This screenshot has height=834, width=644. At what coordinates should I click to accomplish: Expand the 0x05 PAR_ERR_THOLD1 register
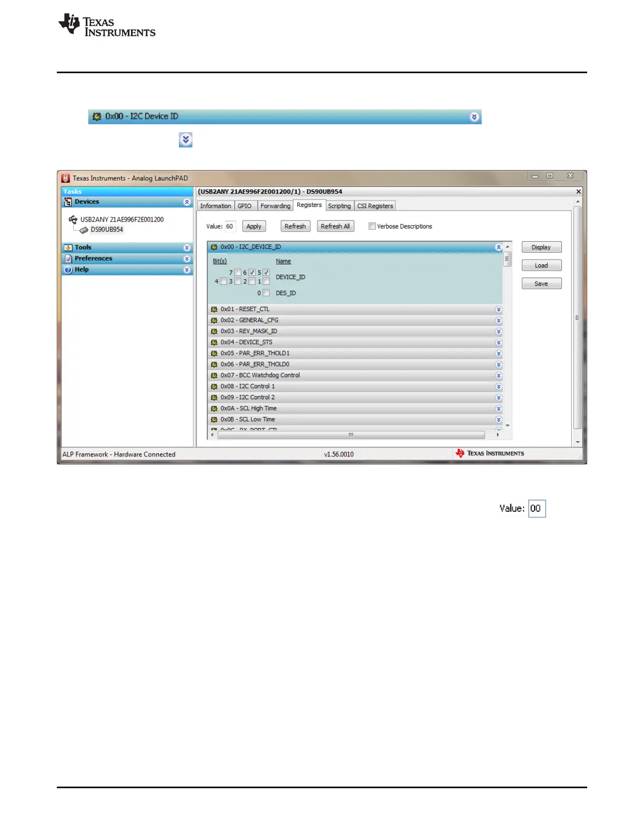click(x=498, y=354)
